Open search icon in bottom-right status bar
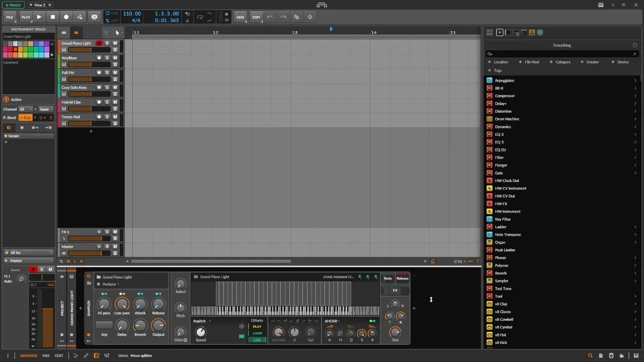The height and width of the screenshot is (362, 644). click(x=591, y=355)
